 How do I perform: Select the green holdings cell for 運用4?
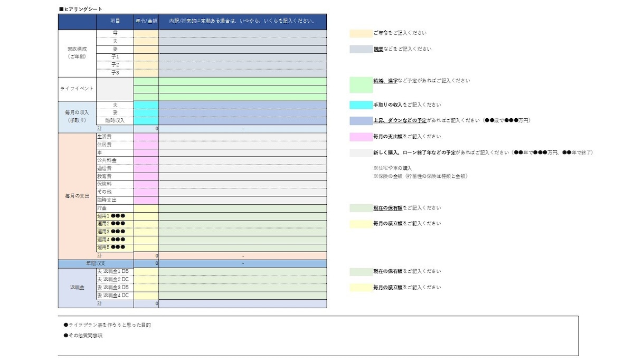point(243,240)
